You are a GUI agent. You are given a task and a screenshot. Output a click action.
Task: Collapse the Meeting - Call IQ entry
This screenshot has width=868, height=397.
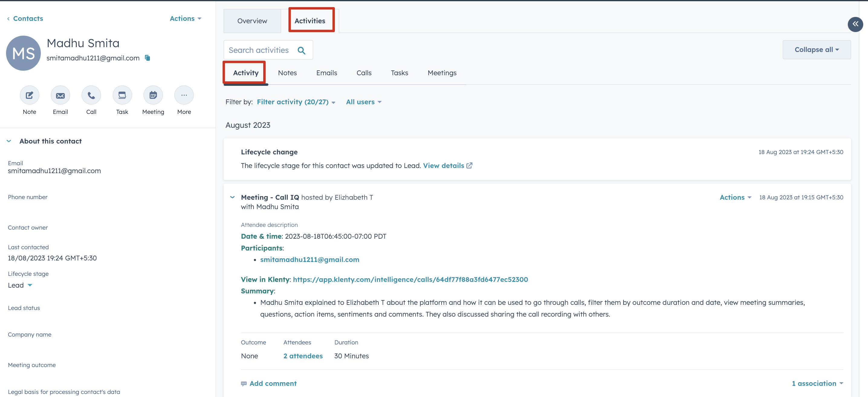click(232, 197)
